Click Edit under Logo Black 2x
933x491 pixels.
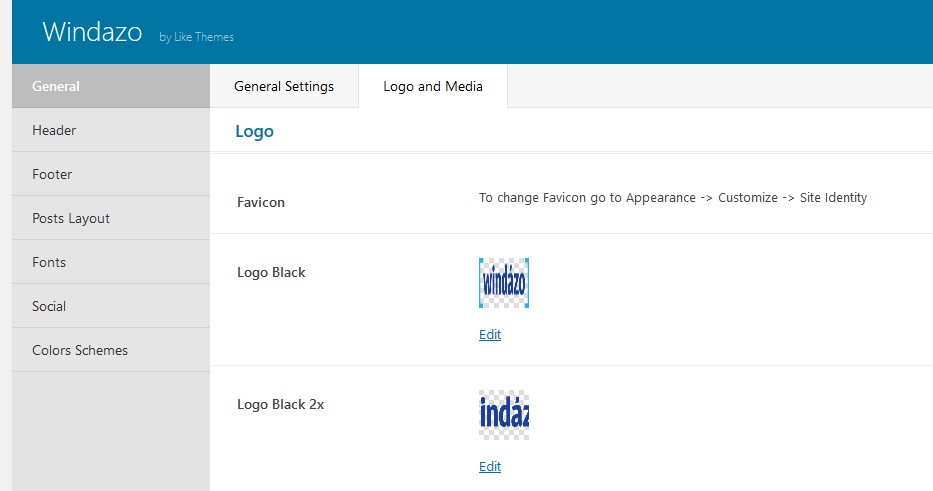click(x=490, y=467)
